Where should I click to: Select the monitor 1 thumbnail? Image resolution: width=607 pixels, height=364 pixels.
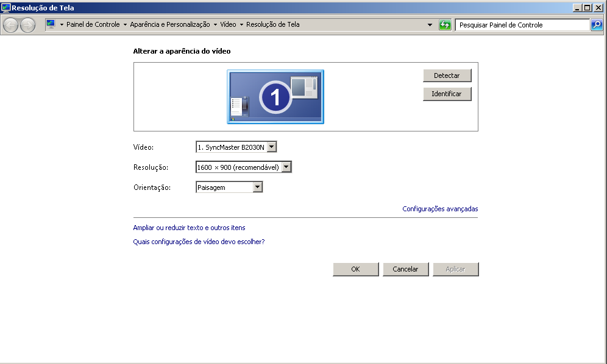pos(275,97)
